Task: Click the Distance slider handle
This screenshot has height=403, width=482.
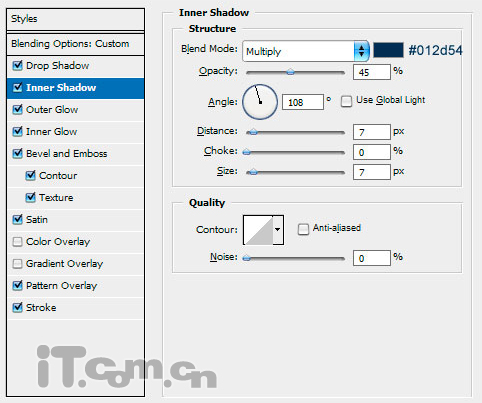Action: click(253, 132)
